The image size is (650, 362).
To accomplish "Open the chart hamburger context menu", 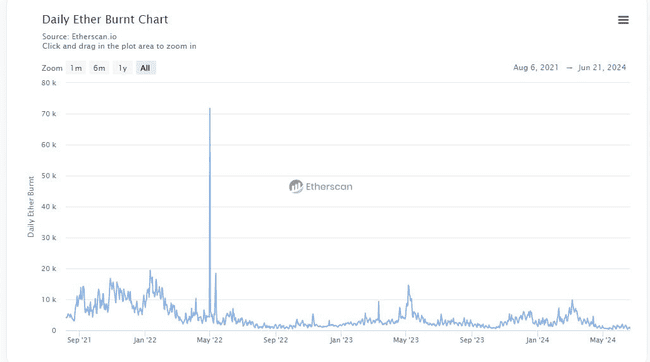I will coord(623,20).
